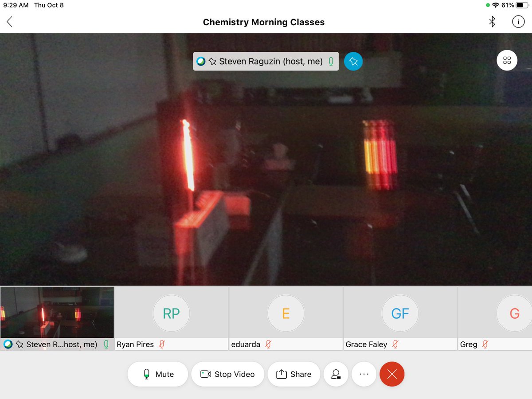Screen dimensions: 532x399
Task: Tap Grace Faley's muted microphone icon
Action: [x=395, y=344]
